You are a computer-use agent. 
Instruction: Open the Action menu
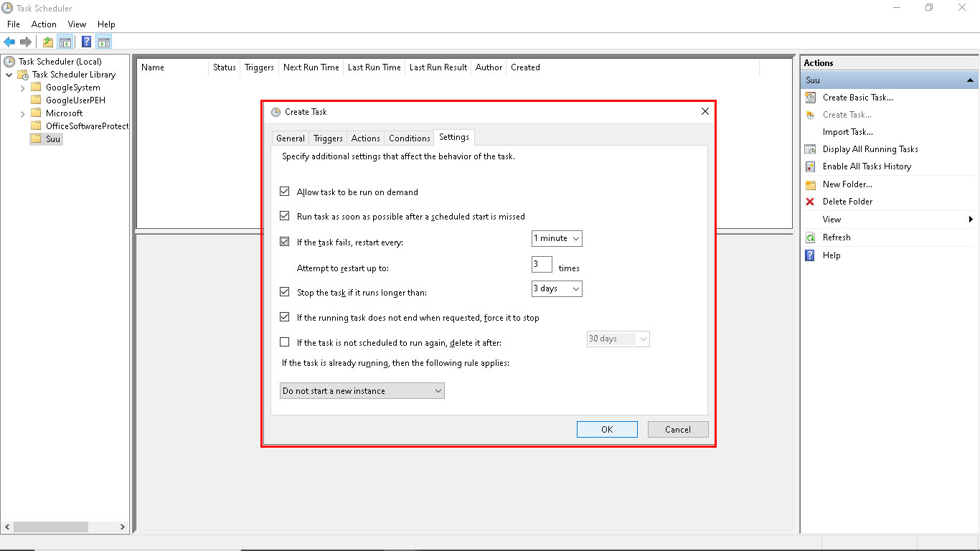tap(44, 24)
